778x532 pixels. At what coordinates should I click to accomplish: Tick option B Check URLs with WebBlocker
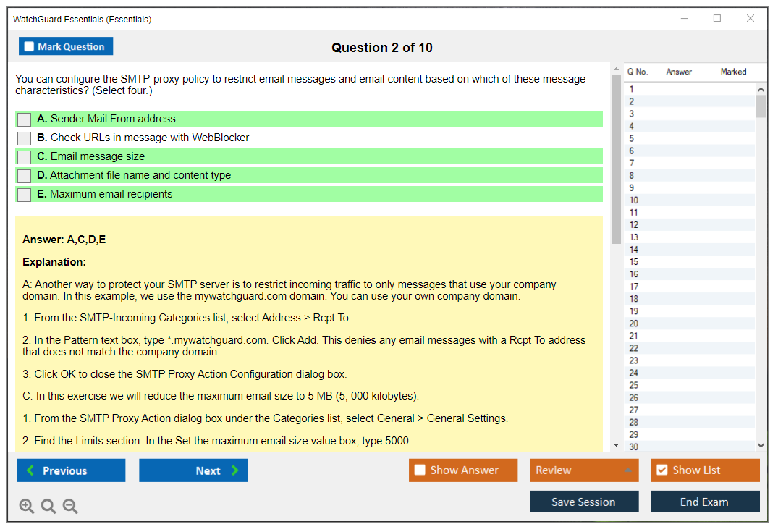(25, 138)
